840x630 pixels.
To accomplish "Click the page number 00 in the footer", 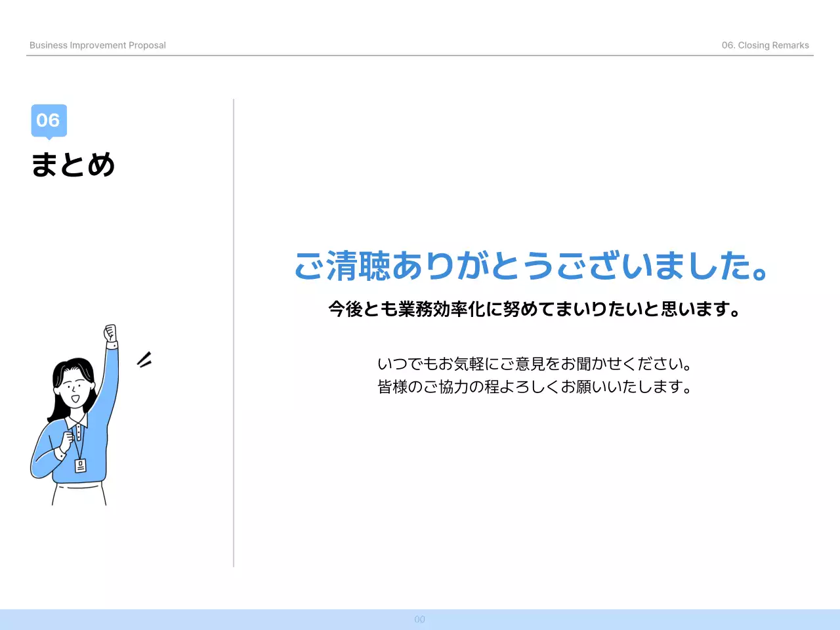I will coord(419,619).
